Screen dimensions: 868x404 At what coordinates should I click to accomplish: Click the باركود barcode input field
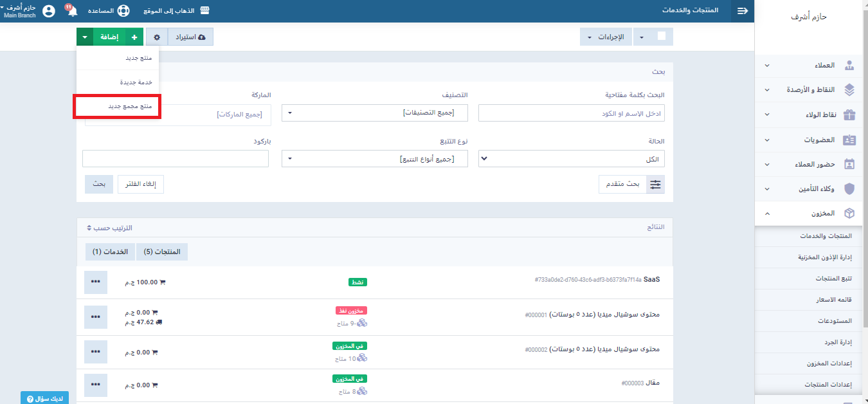pos(176,159)
